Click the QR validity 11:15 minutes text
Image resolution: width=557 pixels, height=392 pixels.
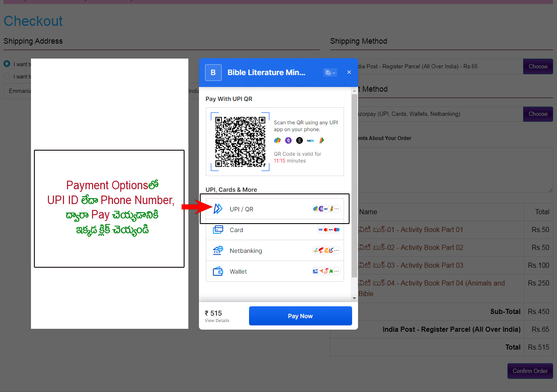(290, 161)
